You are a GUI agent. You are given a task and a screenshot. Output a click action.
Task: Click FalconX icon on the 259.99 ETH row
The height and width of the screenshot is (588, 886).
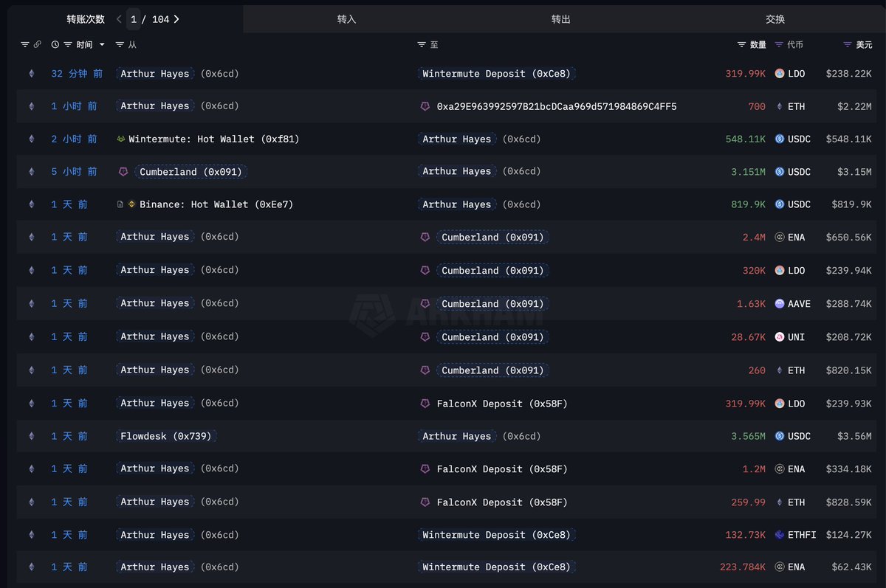(x=425, y=502)
